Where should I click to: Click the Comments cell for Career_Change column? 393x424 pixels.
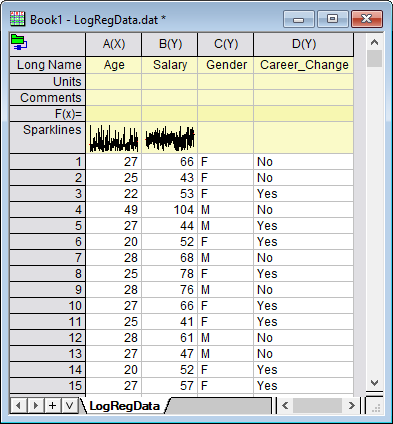(x=304, y=98)
